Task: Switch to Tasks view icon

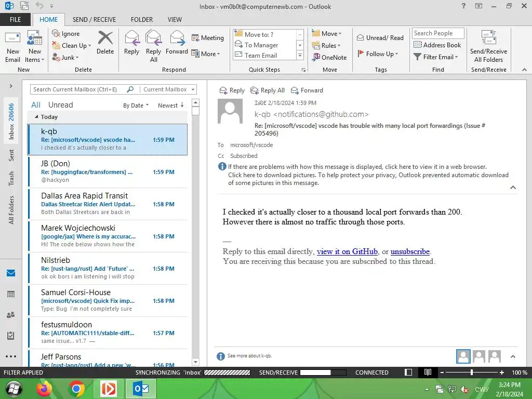Action: click(x=11, y=336)
